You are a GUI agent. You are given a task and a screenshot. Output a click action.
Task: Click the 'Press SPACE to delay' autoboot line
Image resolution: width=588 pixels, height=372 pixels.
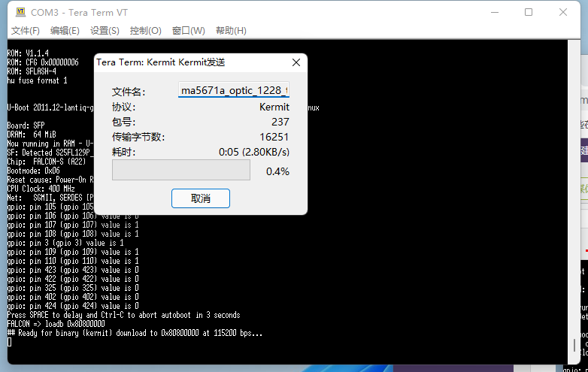click(124, 315)
